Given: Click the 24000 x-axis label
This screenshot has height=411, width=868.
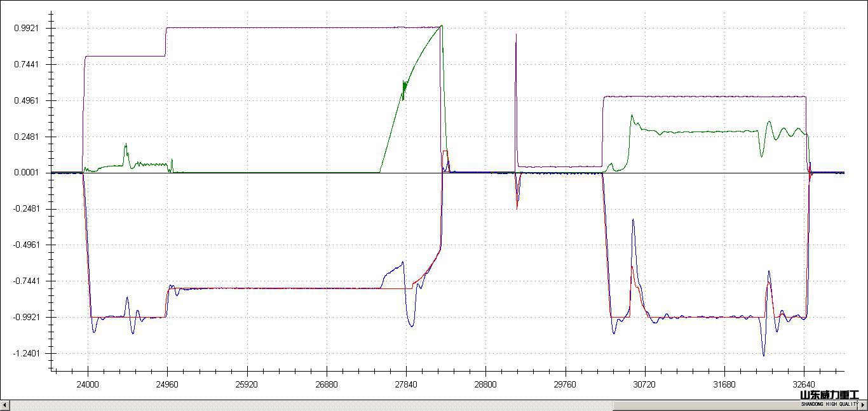Looking at the screenshot, I should click(88, 384).
